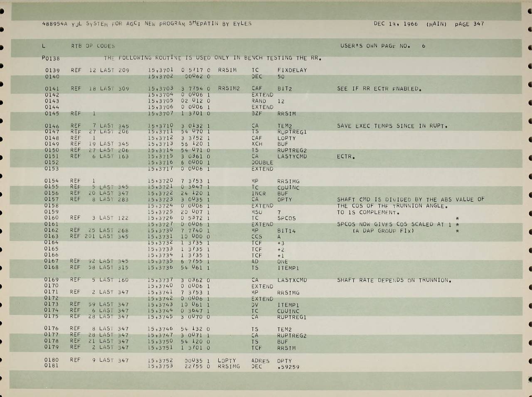
Task: Click line number '0139'
Action: point(52,71)
